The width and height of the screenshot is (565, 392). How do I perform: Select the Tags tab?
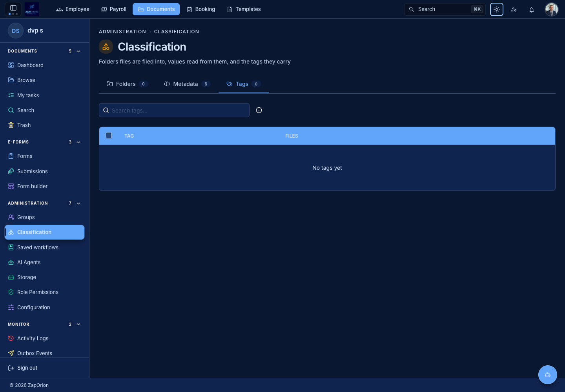pyautogui.click(x=243, y=84)
